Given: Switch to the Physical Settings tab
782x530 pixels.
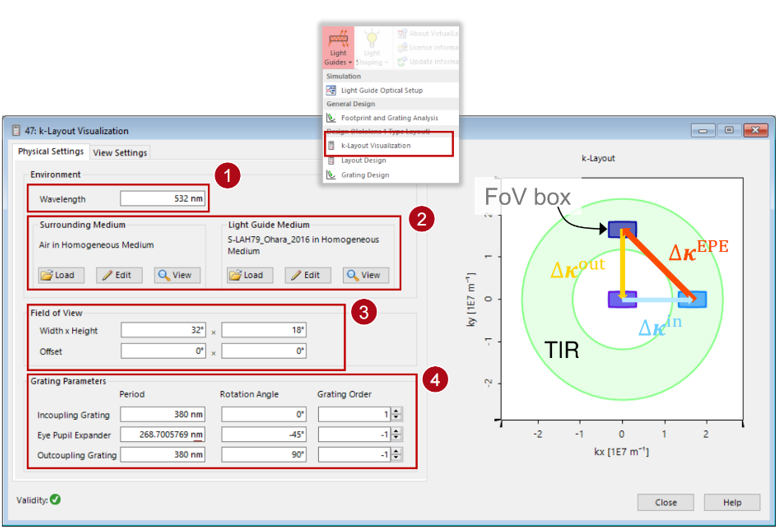Looking at the screenshot, I should pyautogui.click(x=51, y=151).
